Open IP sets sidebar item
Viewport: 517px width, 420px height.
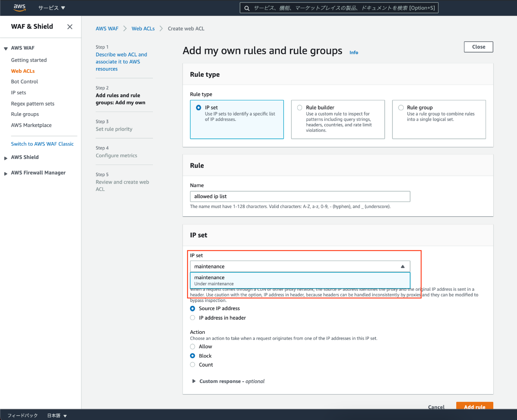tap(19, 93)
